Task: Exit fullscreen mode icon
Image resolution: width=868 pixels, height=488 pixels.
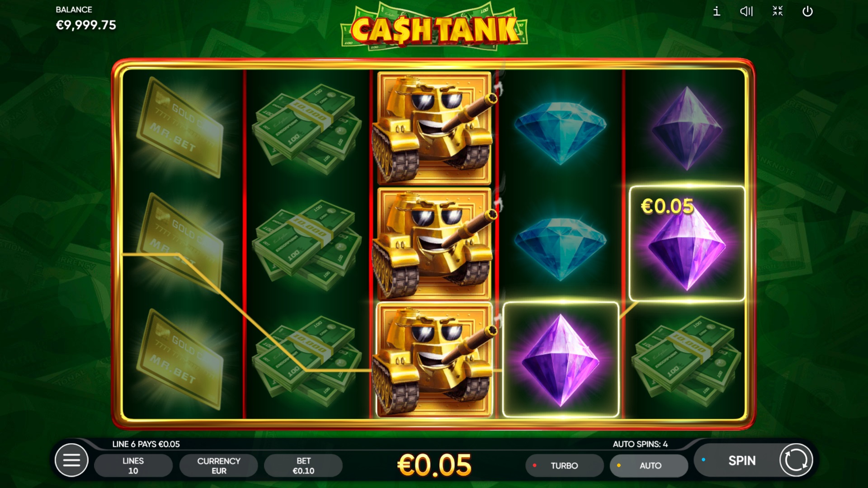Action: point(778,11)
